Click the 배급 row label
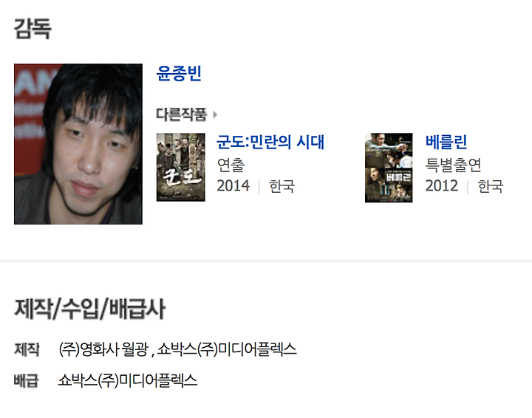Screen dimensions: 532x418 pyautogui.click(x=27, y=380)
